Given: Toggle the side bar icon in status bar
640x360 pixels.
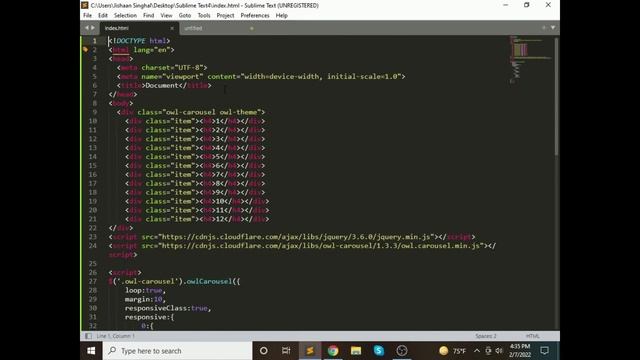Looking at the screenshot, I should click(88, 336).
